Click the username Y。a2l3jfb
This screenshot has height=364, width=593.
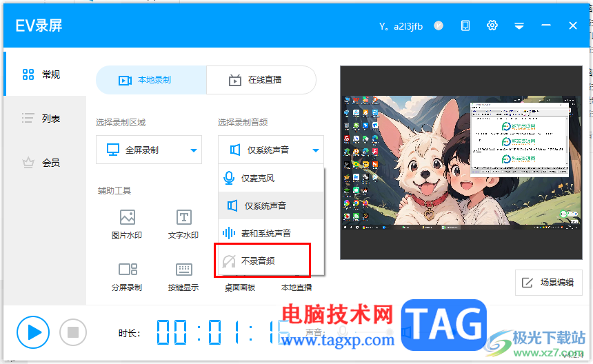click(401, 26)
